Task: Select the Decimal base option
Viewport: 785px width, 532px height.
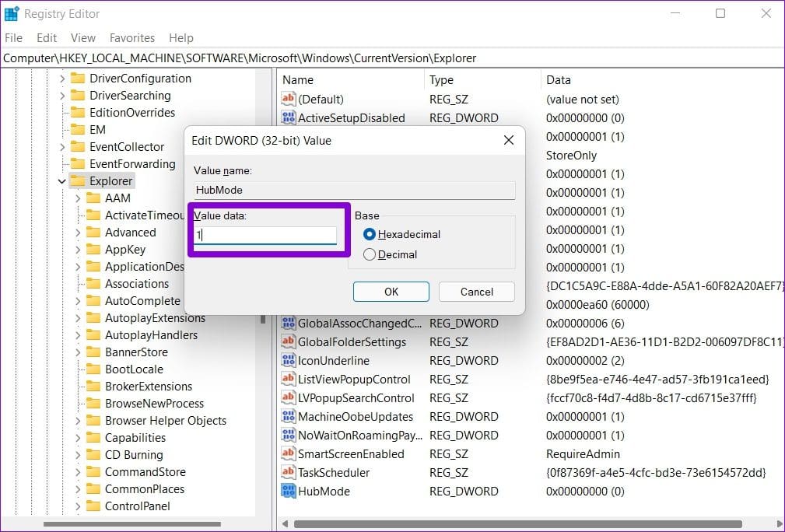Action: click(370, 254)
